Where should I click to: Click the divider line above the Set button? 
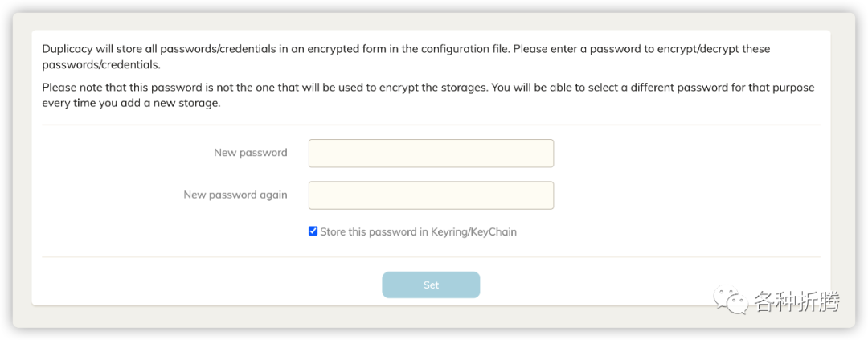pos(431,257)
